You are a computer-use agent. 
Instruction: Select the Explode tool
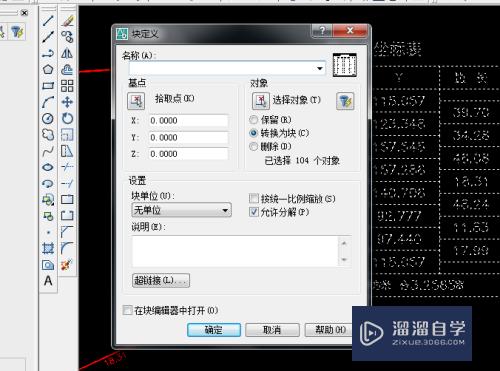pyautogui.click(x=67, y=265)
